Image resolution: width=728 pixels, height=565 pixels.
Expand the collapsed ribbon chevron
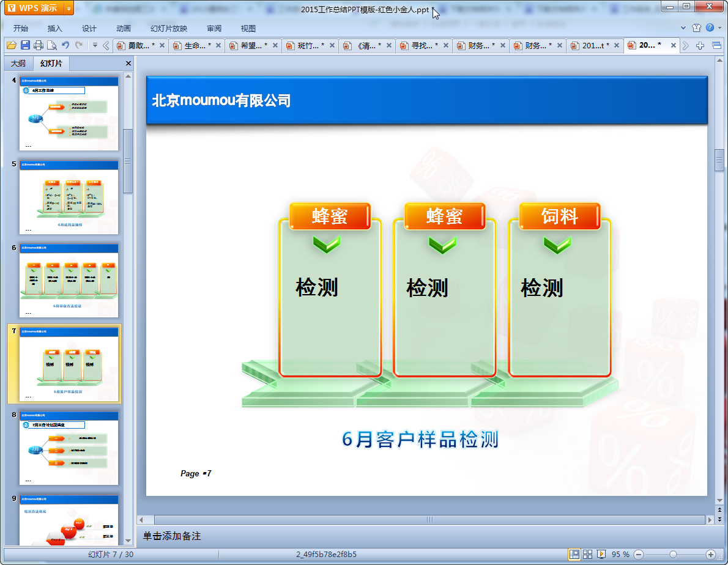683,28
